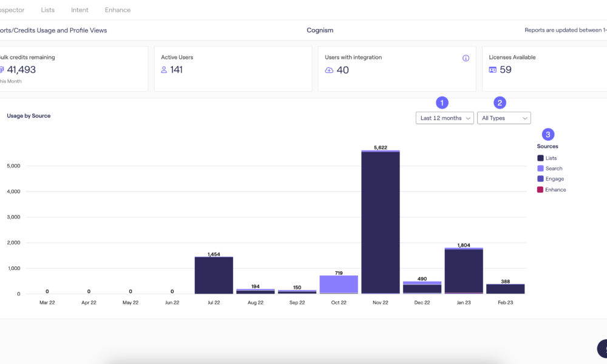Click the 5,622 value label
Image resolution: width=607 pixels, height=364 pixels.
[381, 147]
